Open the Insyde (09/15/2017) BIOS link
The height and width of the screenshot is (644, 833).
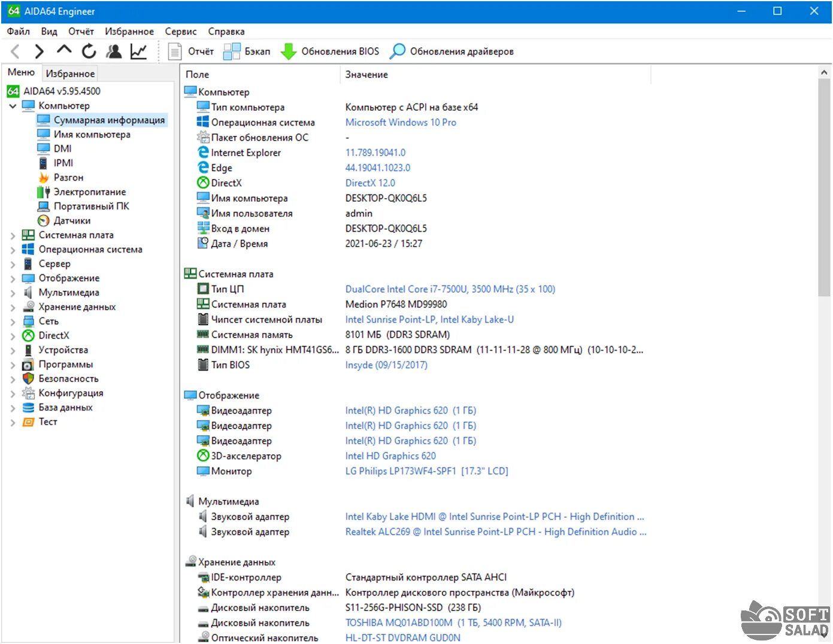click(x=386, y=365)
